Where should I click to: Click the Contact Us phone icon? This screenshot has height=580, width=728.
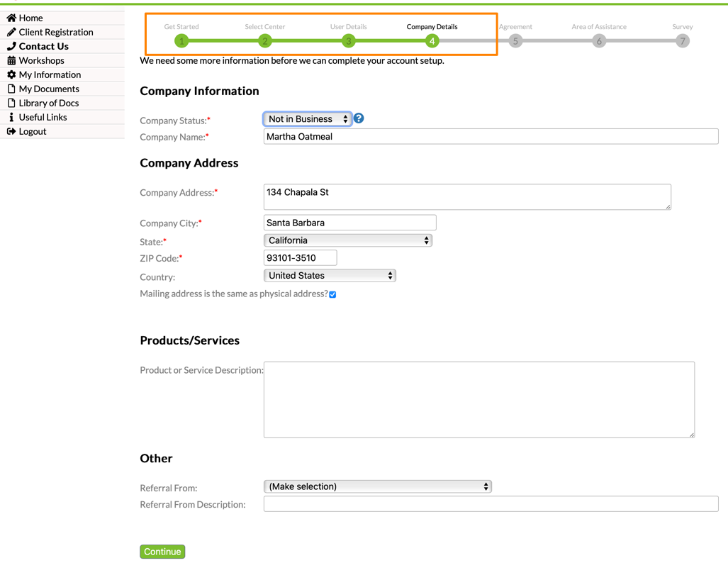tap(11, 46)
